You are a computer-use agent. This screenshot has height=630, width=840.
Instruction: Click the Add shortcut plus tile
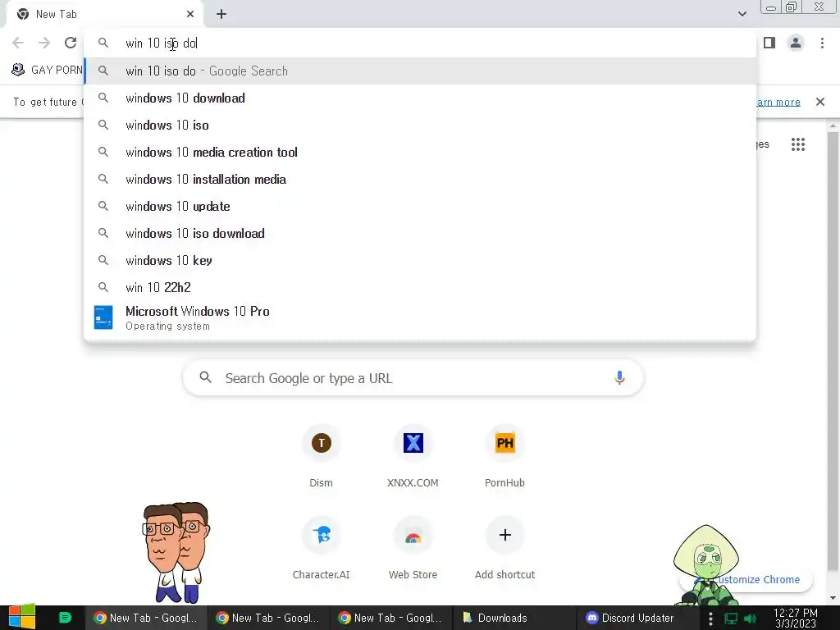click(504, 548)
